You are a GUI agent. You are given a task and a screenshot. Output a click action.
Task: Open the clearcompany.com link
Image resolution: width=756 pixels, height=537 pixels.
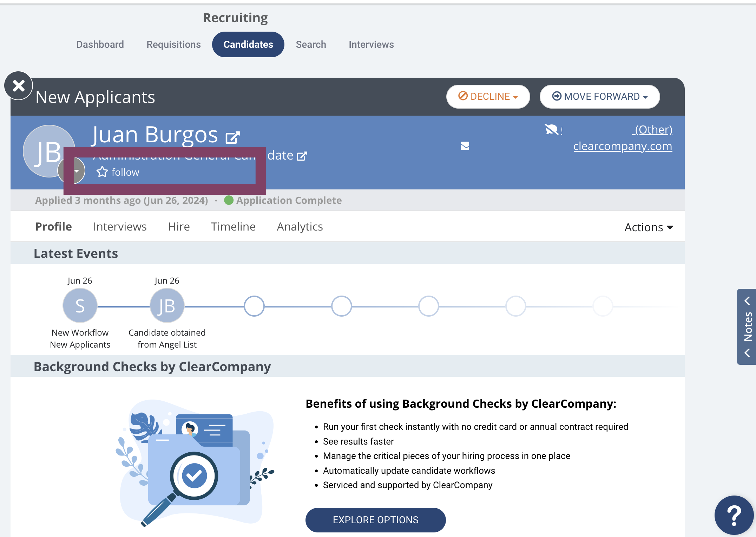(623, 146)
